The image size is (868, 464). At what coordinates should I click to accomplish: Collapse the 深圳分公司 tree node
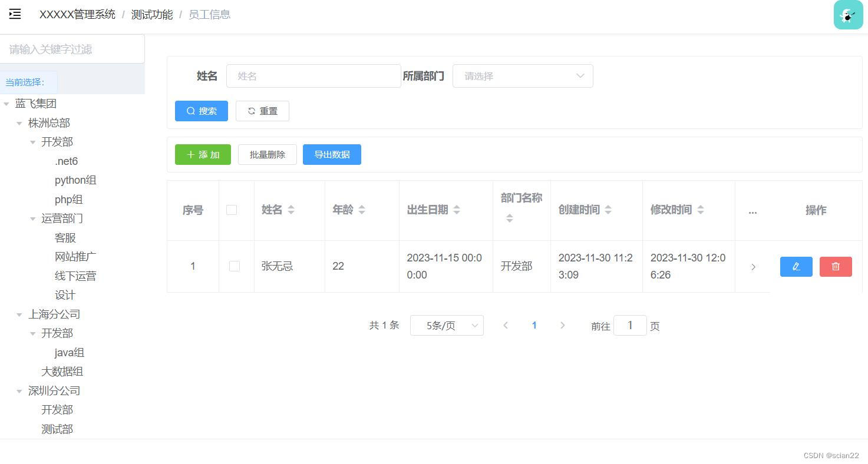(19, 391)
